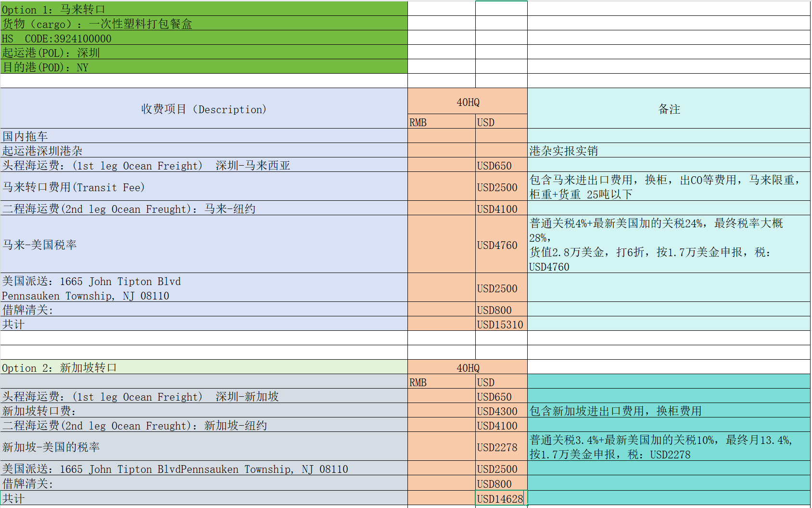Select the "Option 1: 马来转口" title cell

203,9
